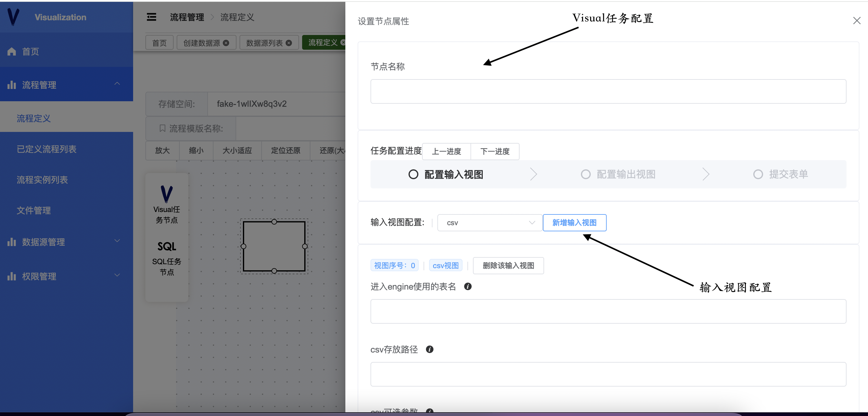Click info icon beside csv存放路径
The width and height of the screenshot is (868, 416).
pyautogui.click(x=430, y=349)
